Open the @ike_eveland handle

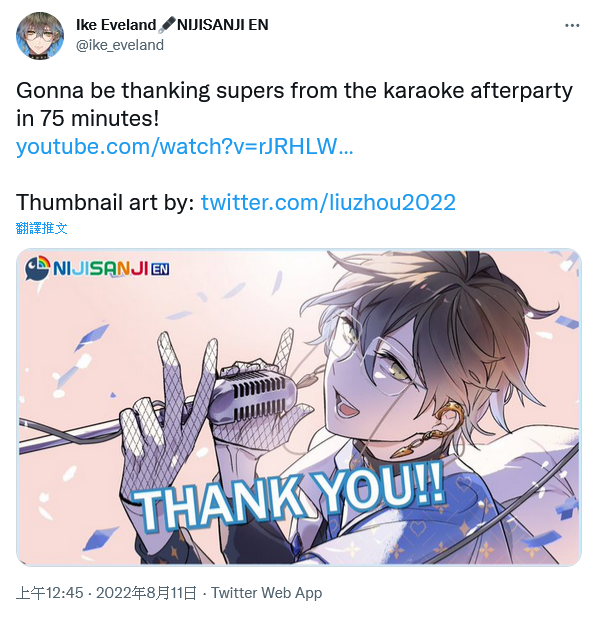[120, 45]
